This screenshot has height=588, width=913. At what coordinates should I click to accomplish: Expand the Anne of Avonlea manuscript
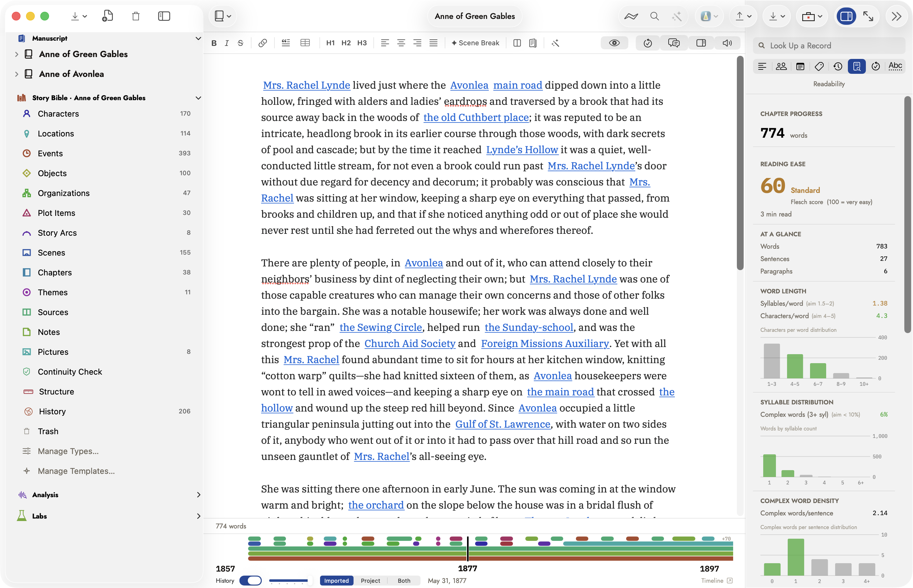pyautogui.click(x=16, y=74)
